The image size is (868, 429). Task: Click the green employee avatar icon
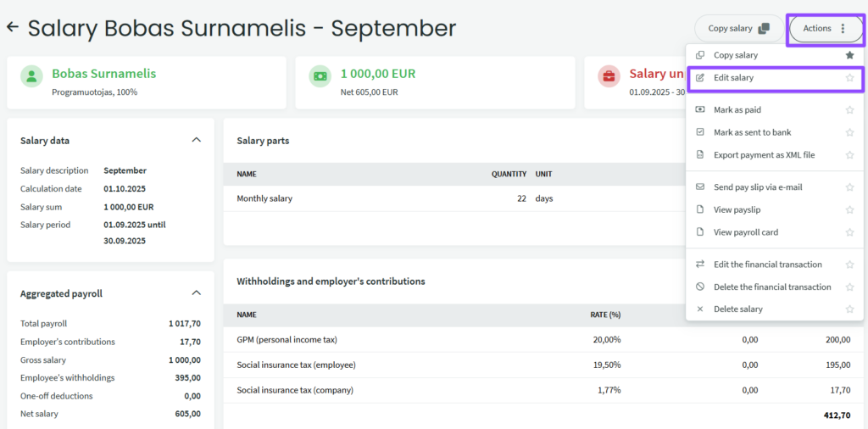click(x=31, y=77)
